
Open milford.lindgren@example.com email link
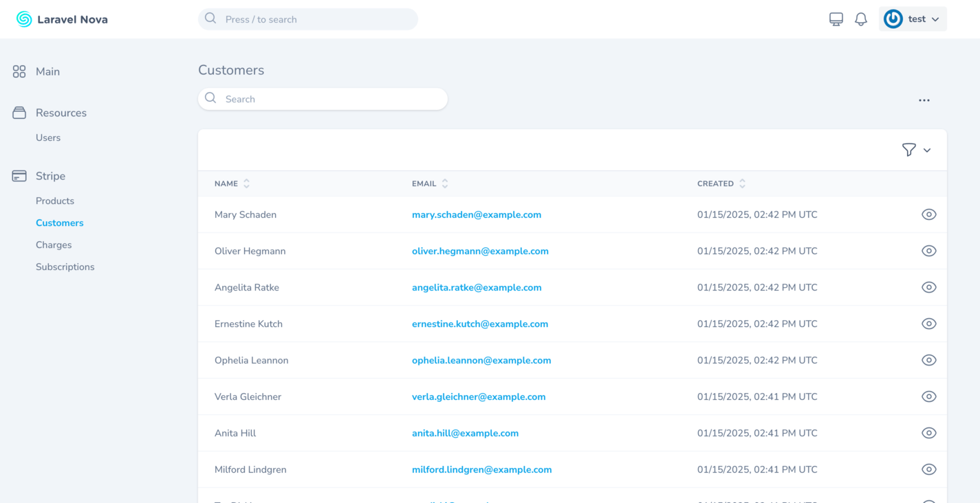coord(482,469)
